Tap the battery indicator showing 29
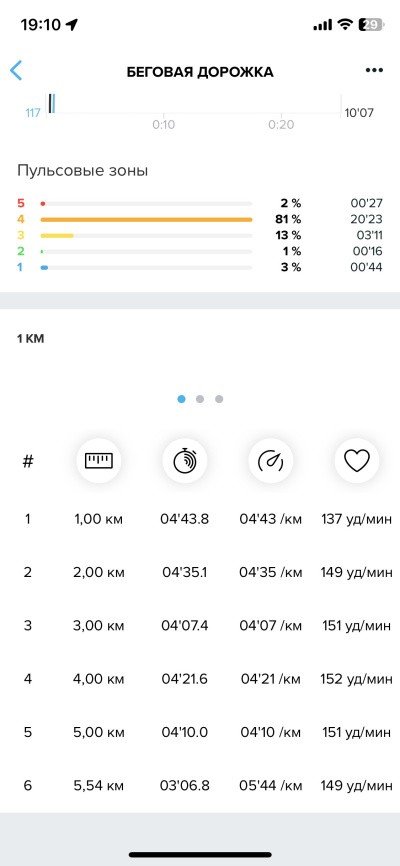 372,24
